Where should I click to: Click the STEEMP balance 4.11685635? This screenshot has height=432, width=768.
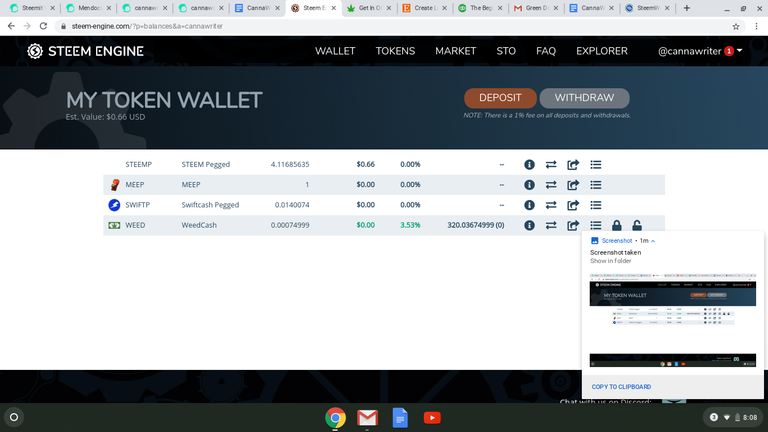click(290, 165)
